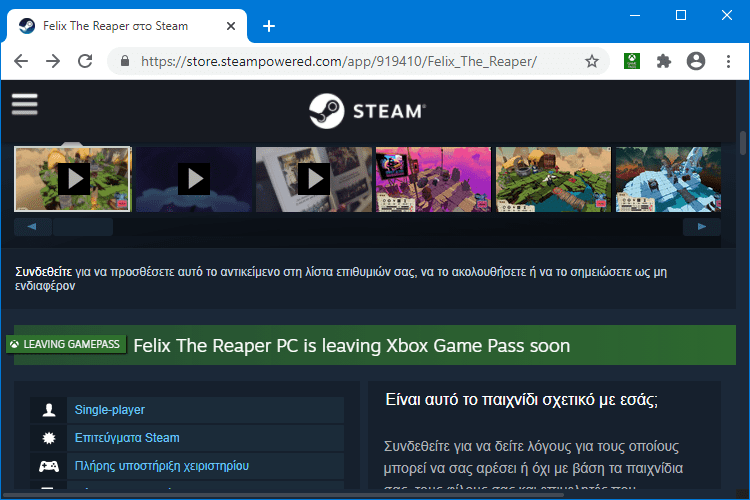The width and height of the screenshot is (750, 500).
Task: Reload the current page
Action: [x=85, y=61]
